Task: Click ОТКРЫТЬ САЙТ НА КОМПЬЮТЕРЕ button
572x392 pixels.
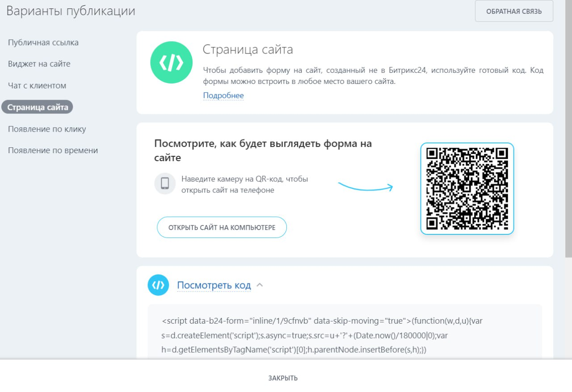Action: click(222, 228)
